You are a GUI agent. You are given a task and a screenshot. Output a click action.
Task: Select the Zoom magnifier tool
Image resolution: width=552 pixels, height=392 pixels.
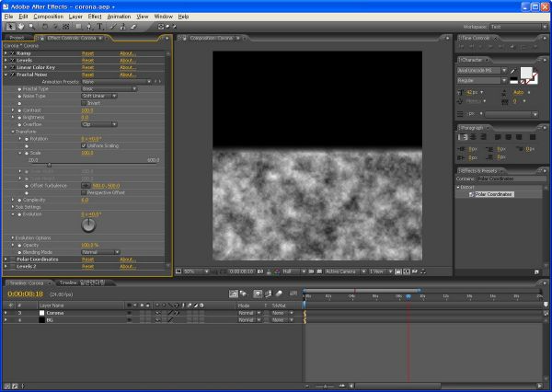pos(32,27)
